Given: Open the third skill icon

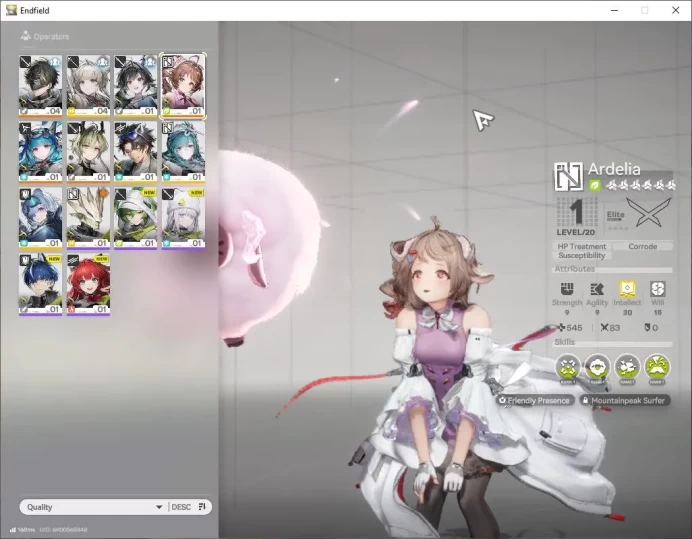Looking at the screenshot, I should point(627,367).
